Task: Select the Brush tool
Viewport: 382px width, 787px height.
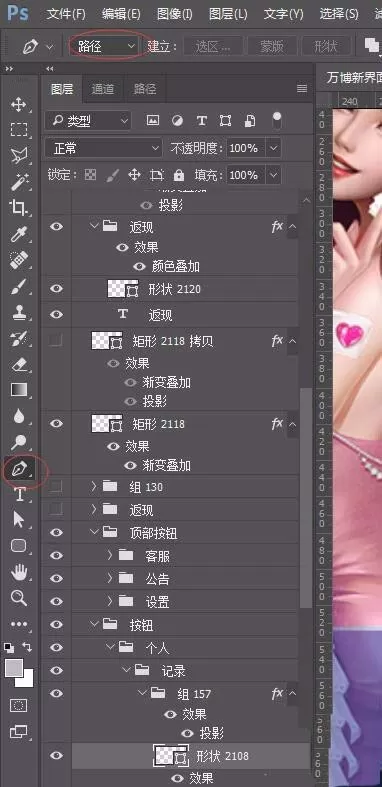Action: point(19,286)
